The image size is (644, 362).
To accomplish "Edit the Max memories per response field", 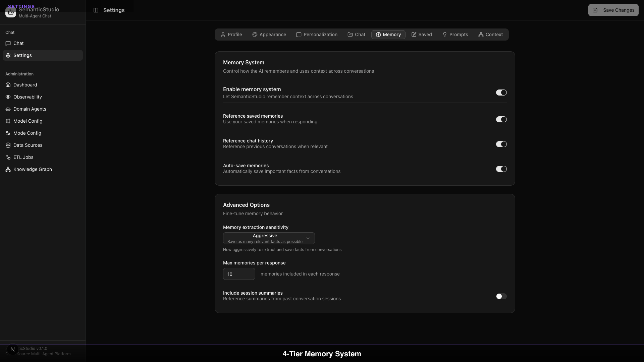I will point(239,274).
